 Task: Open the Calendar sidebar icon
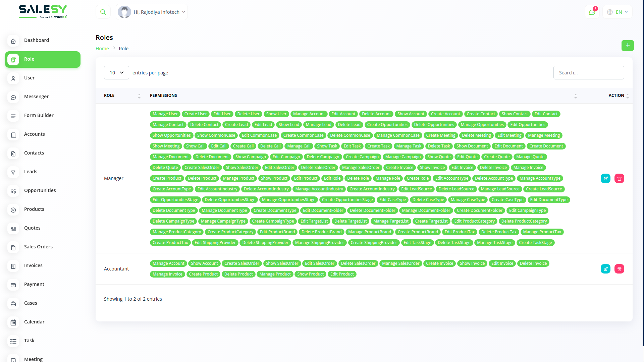point(13,322)
